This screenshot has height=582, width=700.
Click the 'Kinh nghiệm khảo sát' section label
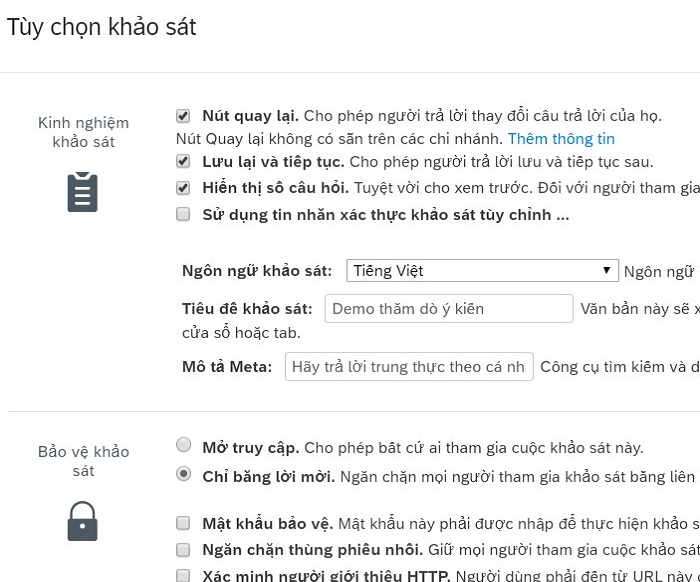pos(83,132)
